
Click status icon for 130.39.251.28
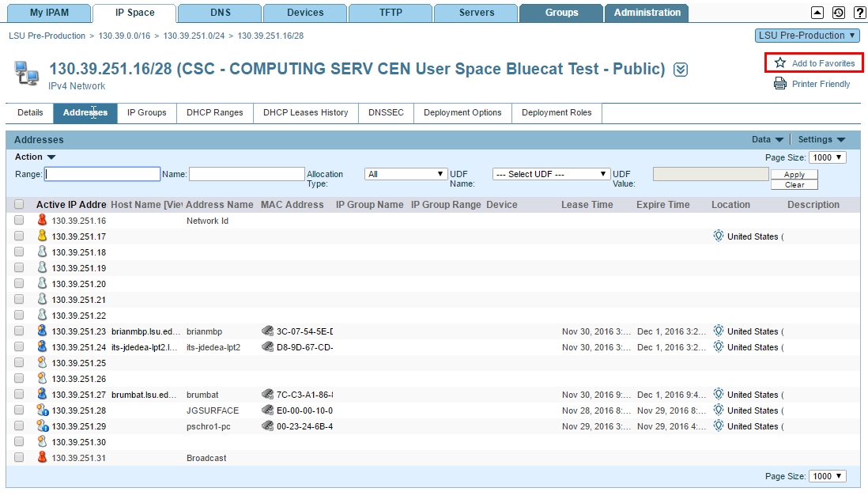coord(43,410)
